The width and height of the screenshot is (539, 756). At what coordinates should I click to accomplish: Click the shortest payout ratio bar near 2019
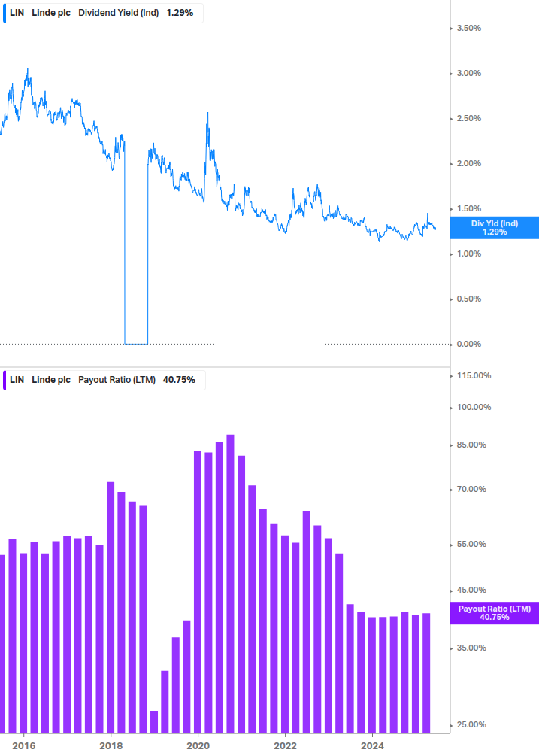[154, 721]
